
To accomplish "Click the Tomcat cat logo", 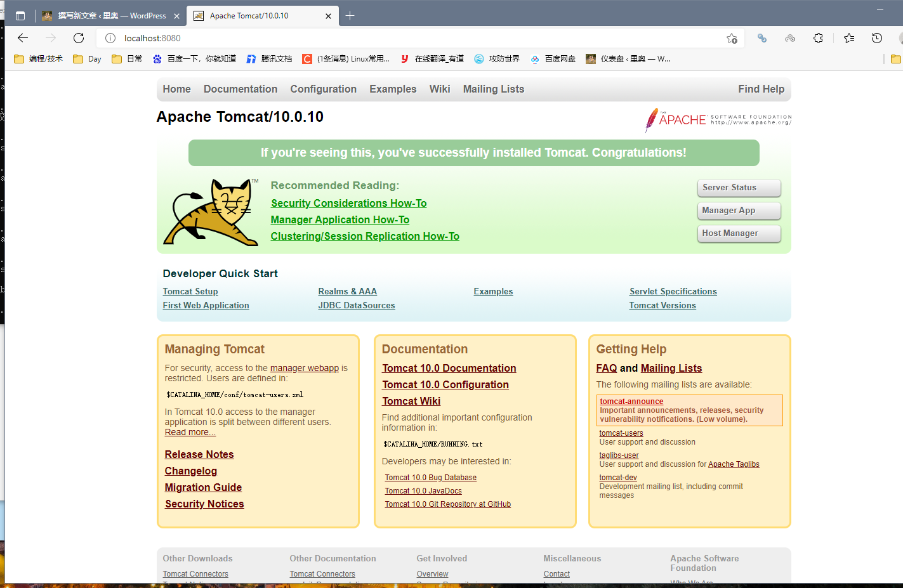I will [211, 212].
